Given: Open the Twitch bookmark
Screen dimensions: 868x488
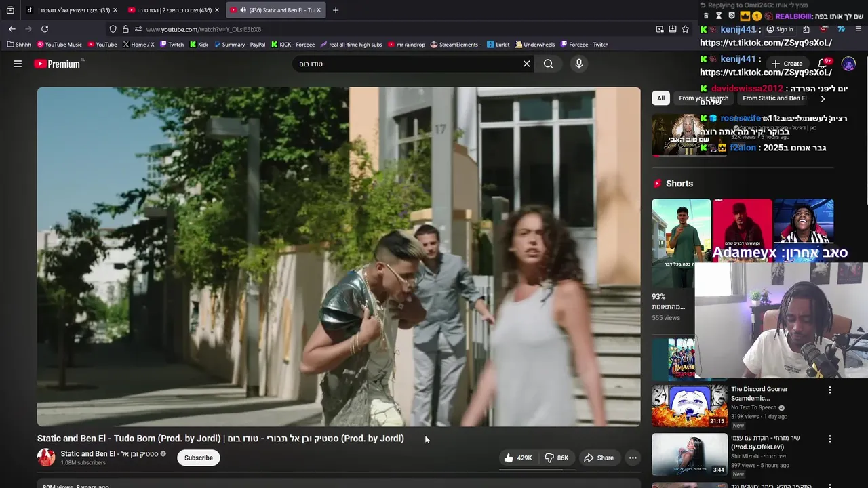Looking at the screenshot, I should (172, 45).
